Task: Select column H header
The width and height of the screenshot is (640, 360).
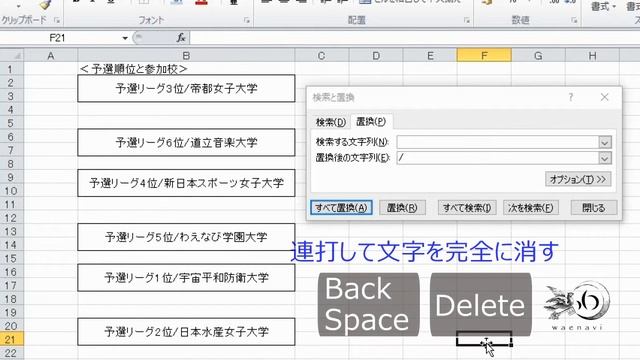Action: pyautogui.click(x=592, y=56)
